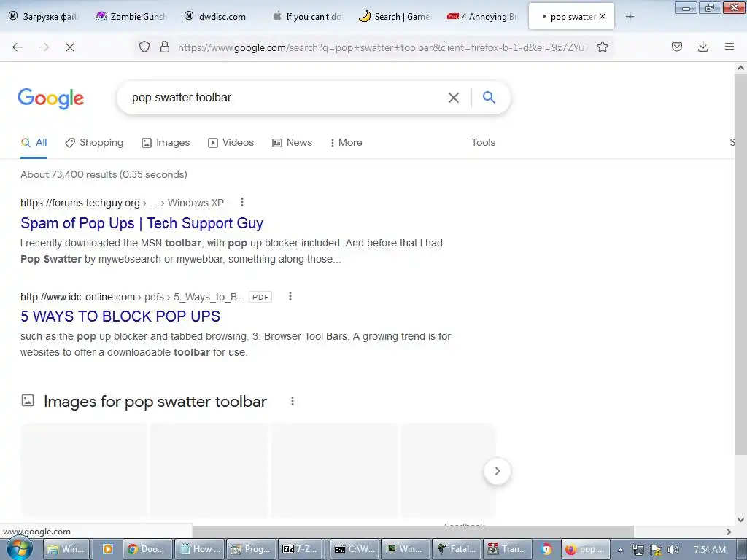Run search with magnifier button
The height and width of the screenshot is (560, 747).
tap(489, 98)
